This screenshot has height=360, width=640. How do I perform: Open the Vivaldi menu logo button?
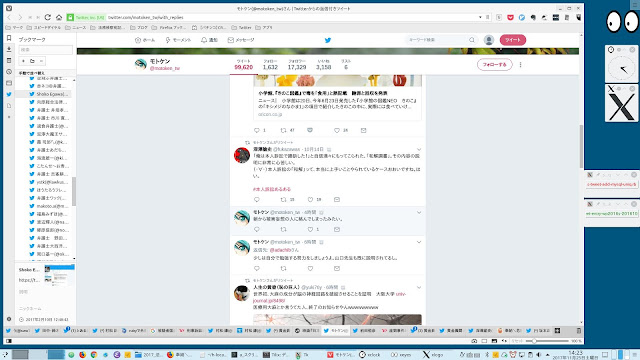(9, 8)
